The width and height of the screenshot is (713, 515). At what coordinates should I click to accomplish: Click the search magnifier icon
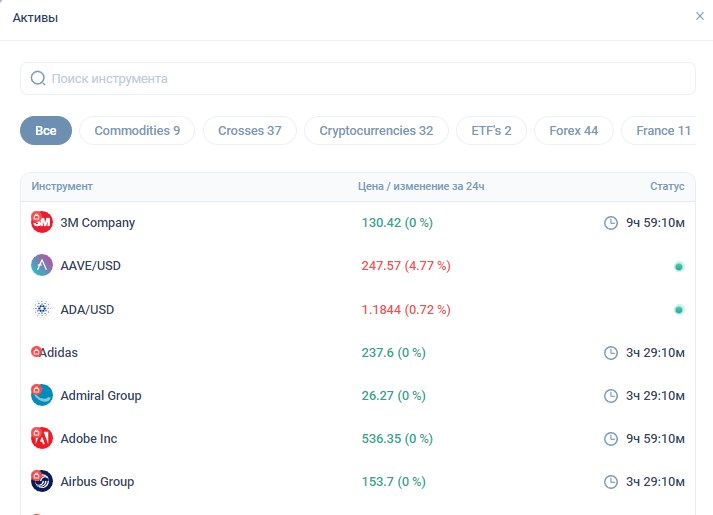[x=38, y=78]
